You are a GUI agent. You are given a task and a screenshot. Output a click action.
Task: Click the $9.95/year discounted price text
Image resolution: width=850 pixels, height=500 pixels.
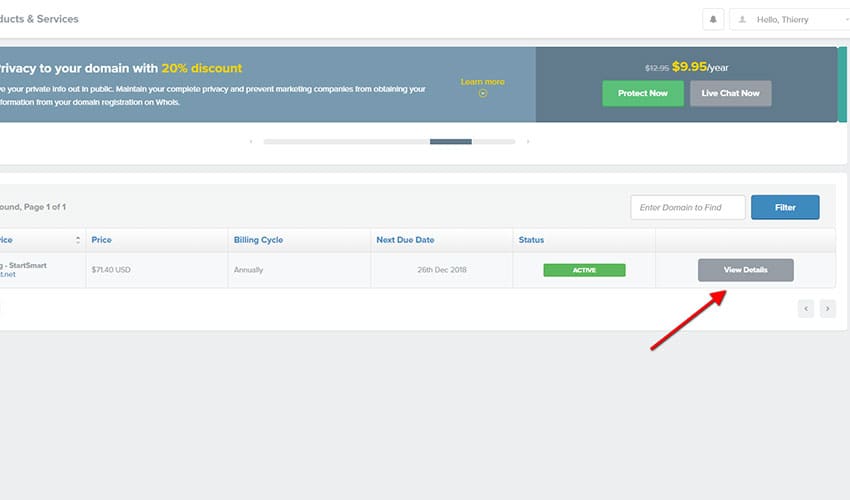tap(700, 67)
